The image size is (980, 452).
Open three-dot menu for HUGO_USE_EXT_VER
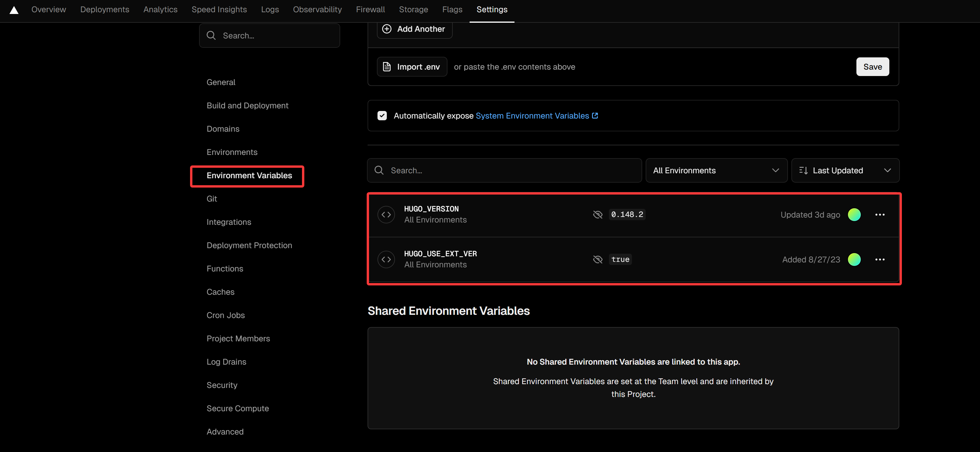(x=879, y=260)
